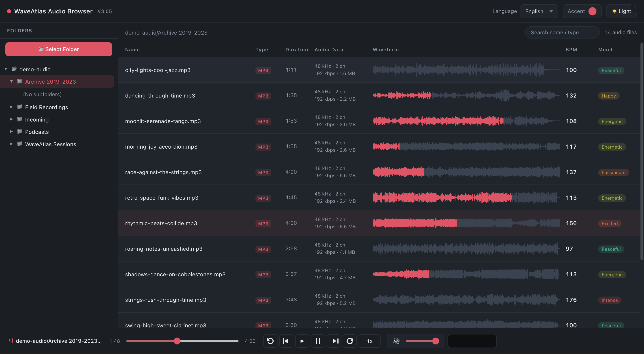The image size is (644, 354).
Task: Switch to Light theme
Action: [x=622, y=11]
